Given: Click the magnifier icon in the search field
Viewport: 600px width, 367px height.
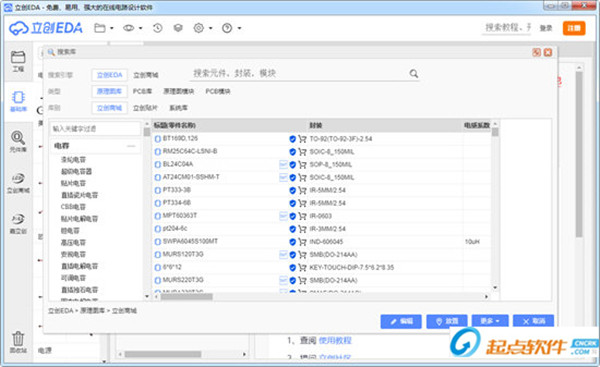Looking at the screenshot, I should pos(414,73).
